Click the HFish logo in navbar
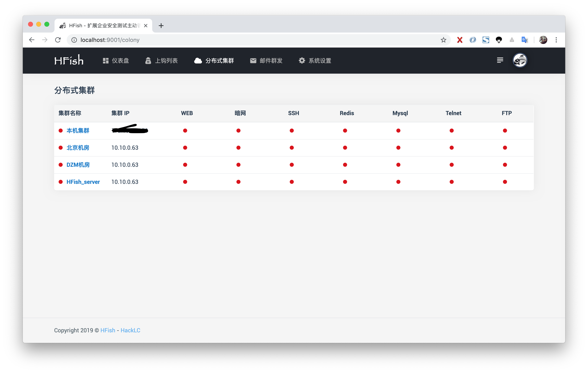This screenshot has height=373, width=588. point(69,60)
